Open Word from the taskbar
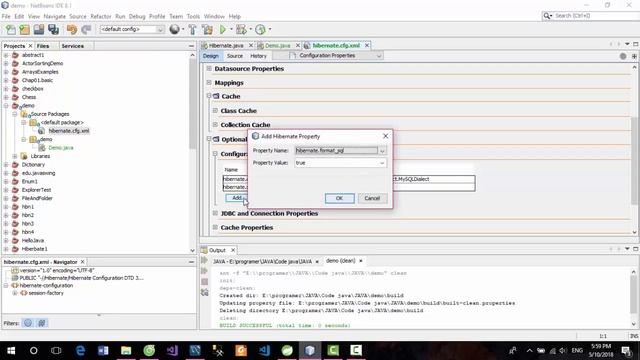 [x=103, y=351]
